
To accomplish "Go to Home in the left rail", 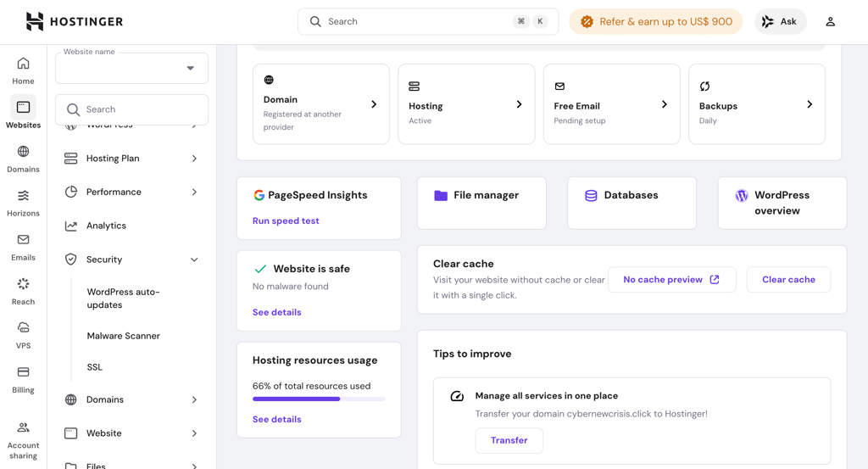I will (23, 71).
